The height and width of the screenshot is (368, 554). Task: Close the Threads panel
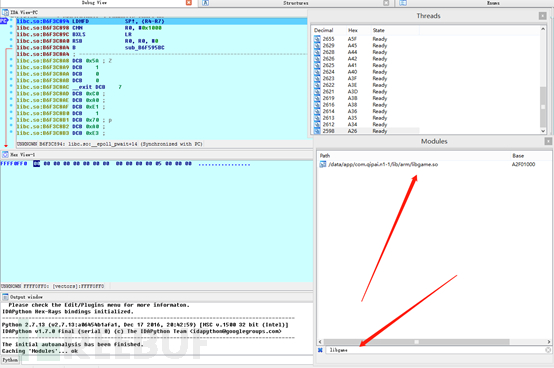pos(542,16)
